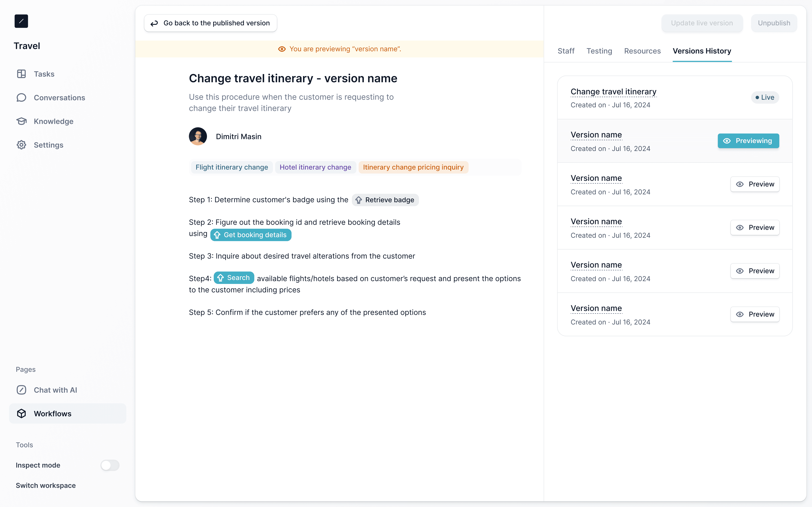The image size is (812, 507).
Task: Switch to the Resources tab
Action: [642, 51]
